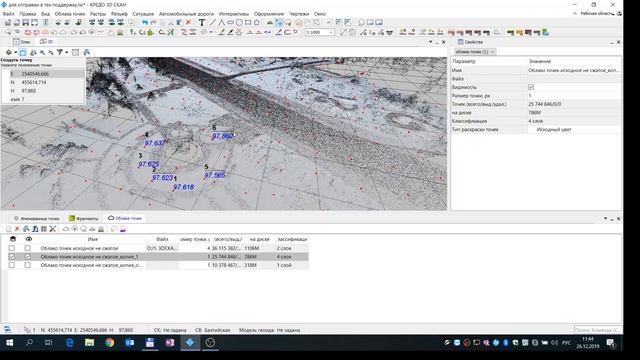
Task: Click the green map layer icon at toolbar end
Action: point(546,32)
